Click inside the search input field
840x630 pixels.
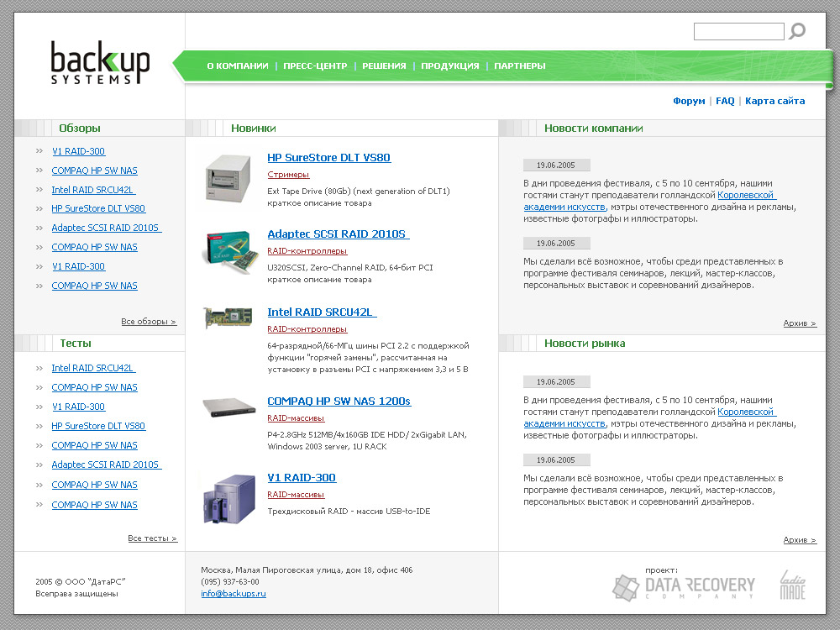pos(738,30)
